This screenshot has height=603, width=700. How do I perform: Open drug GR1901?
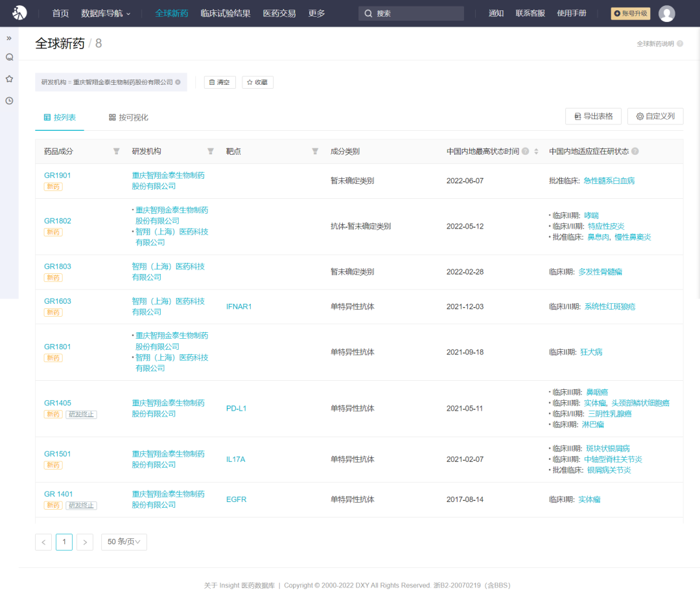[x=57, y=176]
